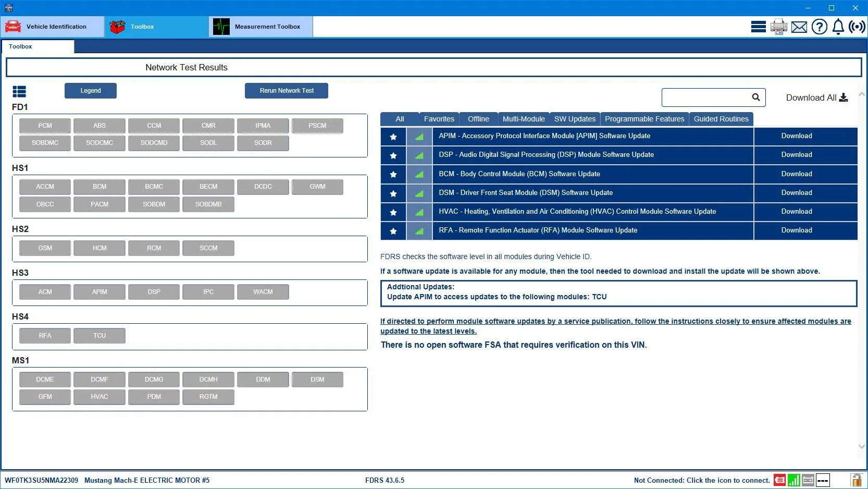The image size is (868, 489).
Task: Click the scrollbar up arrow
Action: pos(861,94)
